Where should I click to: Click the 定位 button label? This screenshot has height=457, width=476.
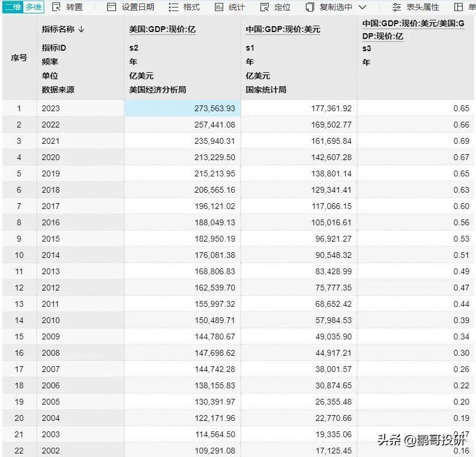tap(283, 6)
